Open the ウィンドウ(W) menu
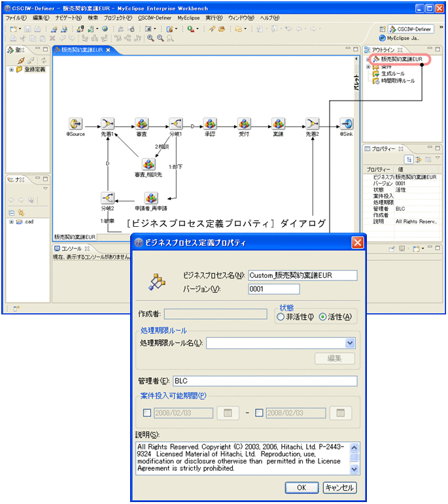 click(241, 18)
